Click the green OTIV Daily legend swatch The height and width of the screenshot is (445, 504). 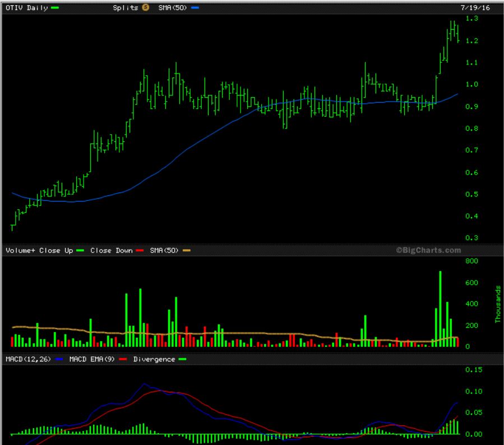coord(54,8)
